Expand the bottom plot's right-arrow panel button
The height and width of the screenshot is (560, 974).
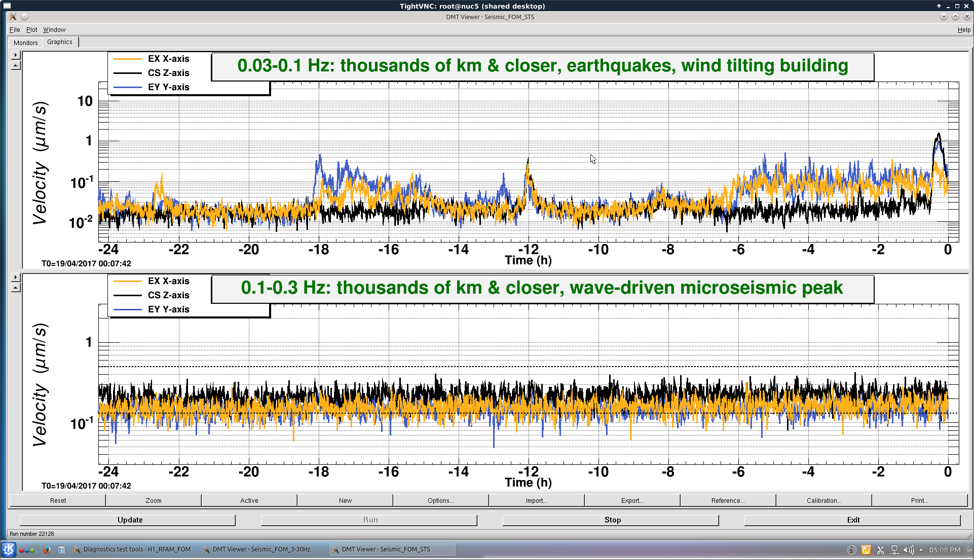16,277
